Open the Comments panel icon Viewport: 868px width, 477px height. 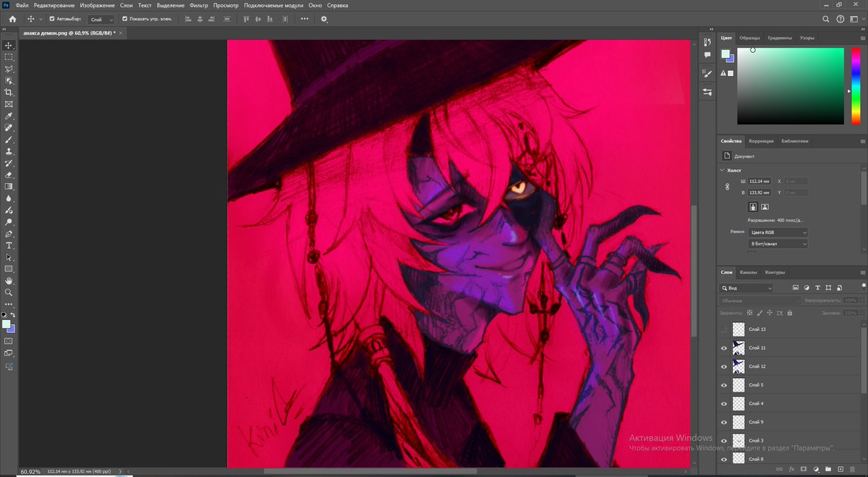point(707,54)
